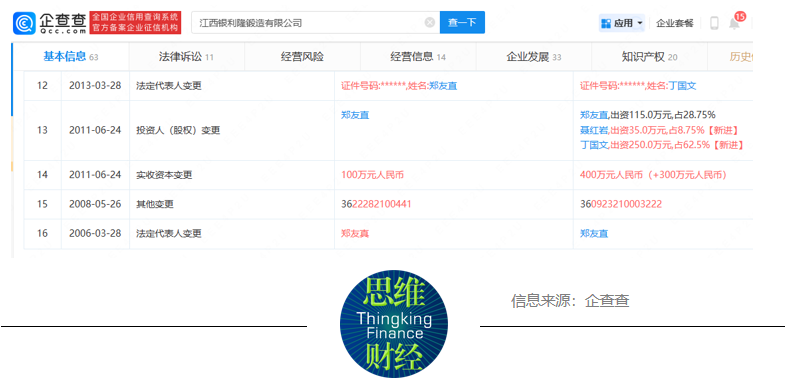The image size is (785, 387).
Task: Select 400万元人民币（+300万元人民币） value
Action: [x=653, y=175]
